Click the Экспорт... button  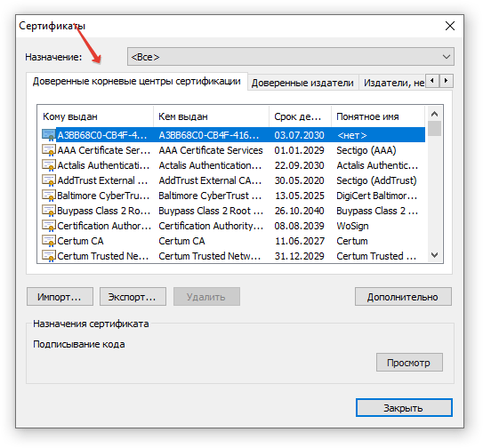pyautogui.click(x=133, y=297)
